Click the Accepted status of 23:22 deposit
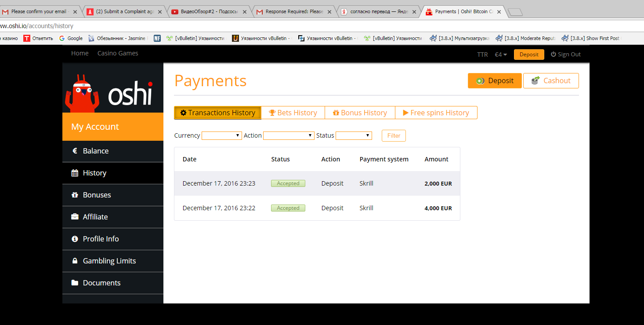The image size is (644, 325). click(288, 208)
